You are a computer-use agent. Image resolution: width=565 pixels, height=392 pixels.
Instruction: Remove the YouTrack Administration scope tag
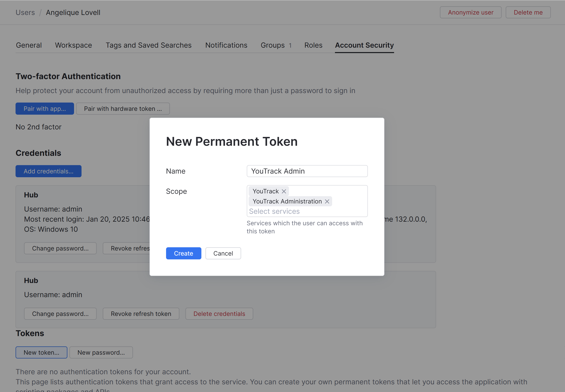(327, 201)
